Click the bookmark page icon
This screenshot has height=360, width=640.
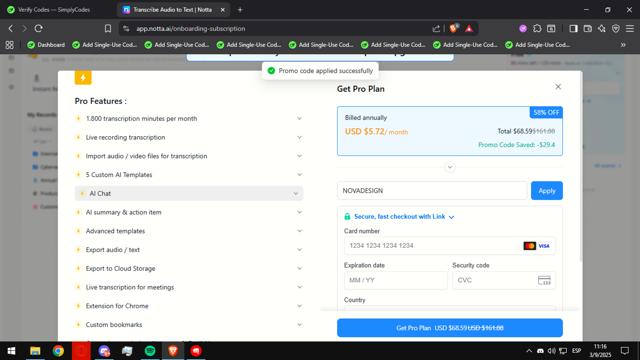pyautogui.click(x=108, y=29)
